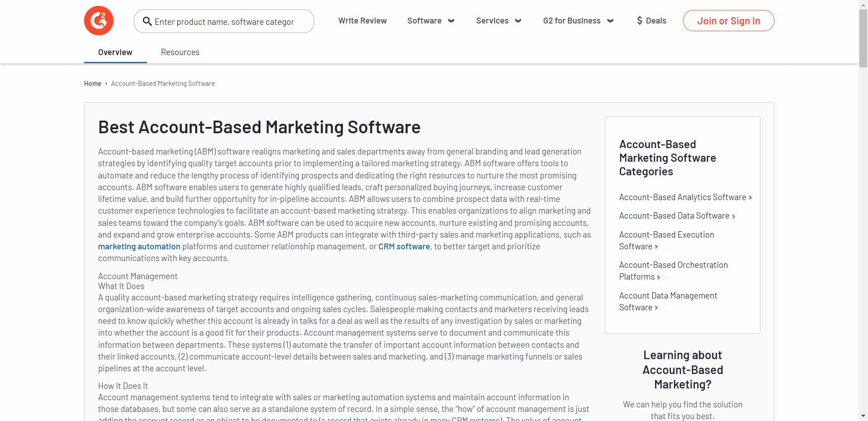Click the dollar sign icon beside Deals
Image resolution: width=868 pixels, height=421 pixels.
(639, 20)
